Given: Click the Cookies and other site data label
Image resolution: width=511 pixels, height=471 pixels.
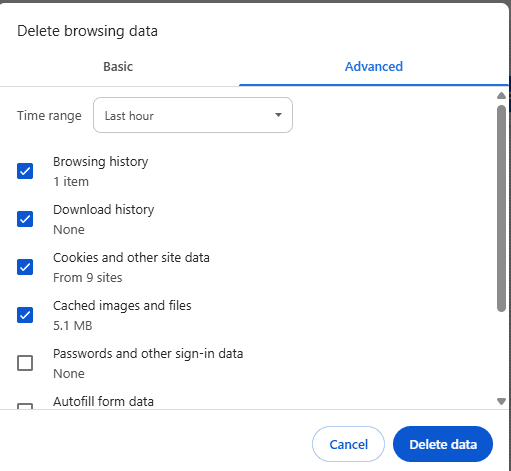Looking at the screenshot, I should click(x=131, y=258).
